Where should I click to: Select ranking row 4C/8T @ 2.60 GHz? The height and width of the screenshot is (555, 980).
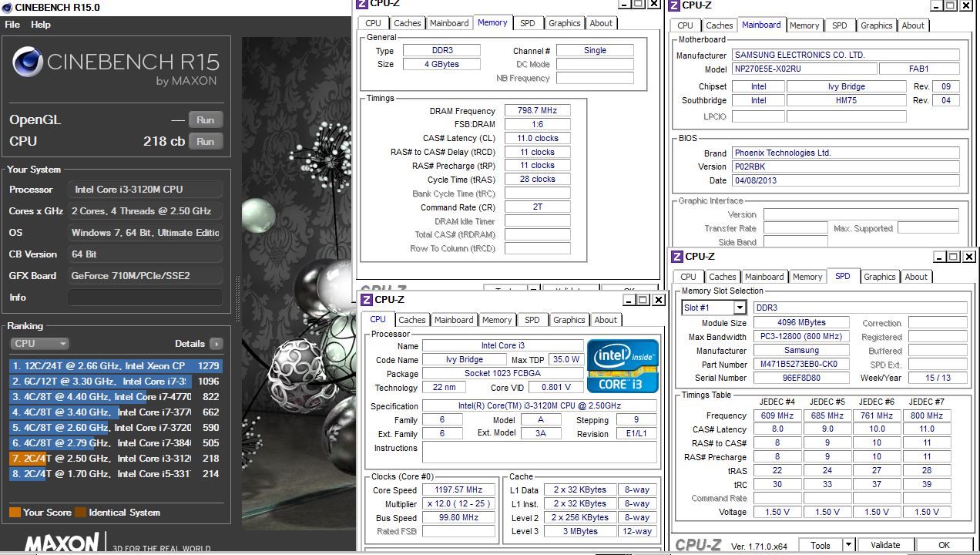point(116,428)
